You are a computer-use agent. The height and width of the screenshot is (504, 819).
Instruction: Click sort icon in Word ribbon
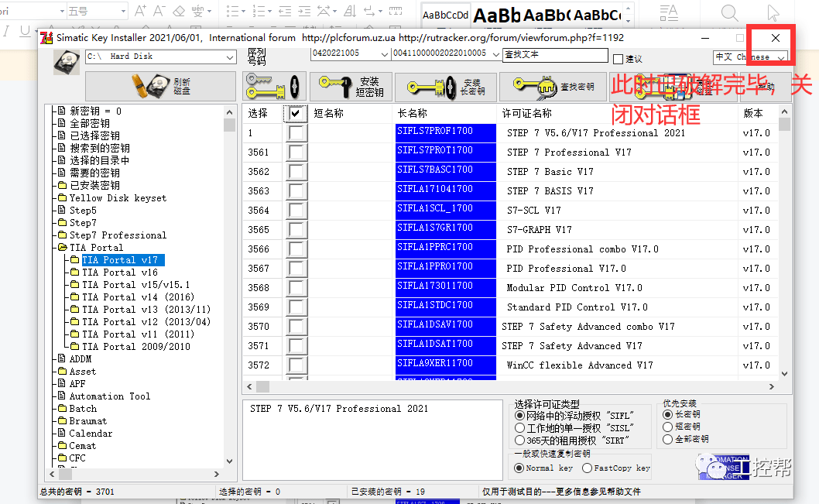pos(350,10)
